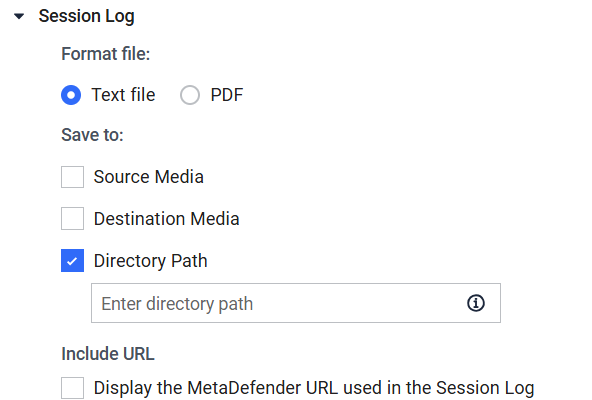Tick the Destination Media checkbox
Screen dimensions: 592x400
72,218
